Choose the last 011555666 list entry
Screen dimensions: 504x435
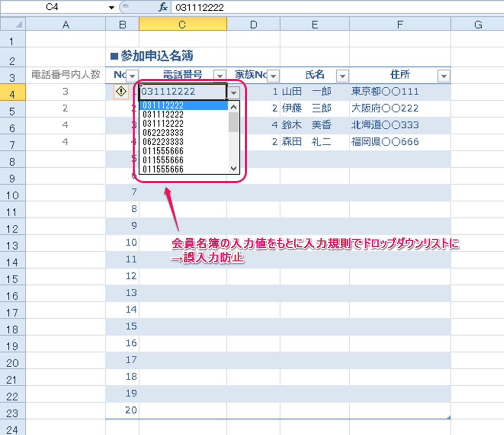coord(163,169)
